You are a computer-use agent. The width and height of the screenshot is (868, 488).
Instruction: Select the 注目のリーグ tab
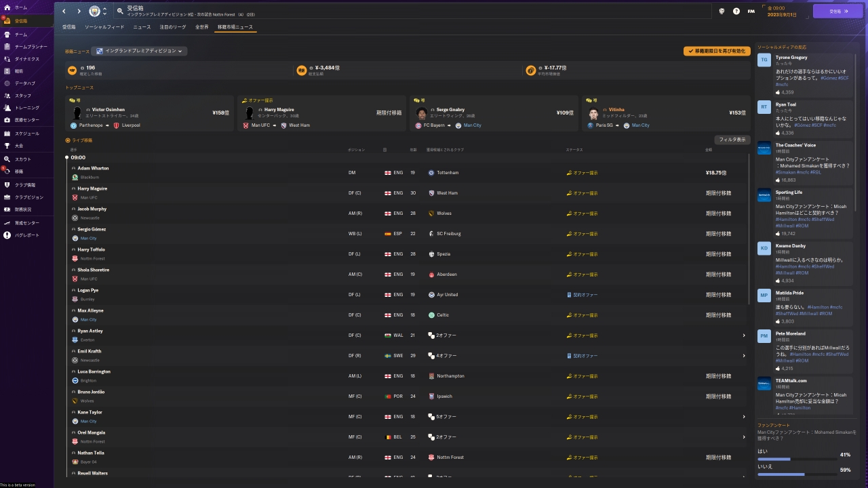click(x=172, y=27)
